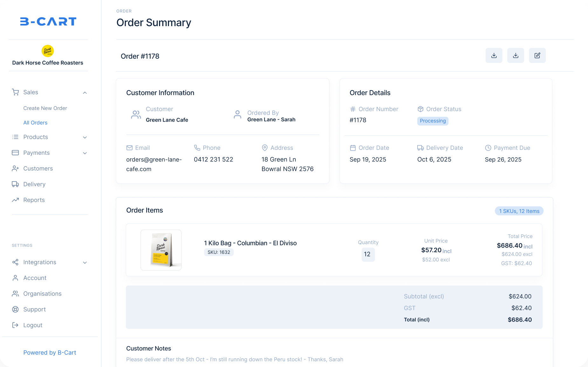Open the Support settings page
The width and height of the screenshot is (588, 367).
34,309
